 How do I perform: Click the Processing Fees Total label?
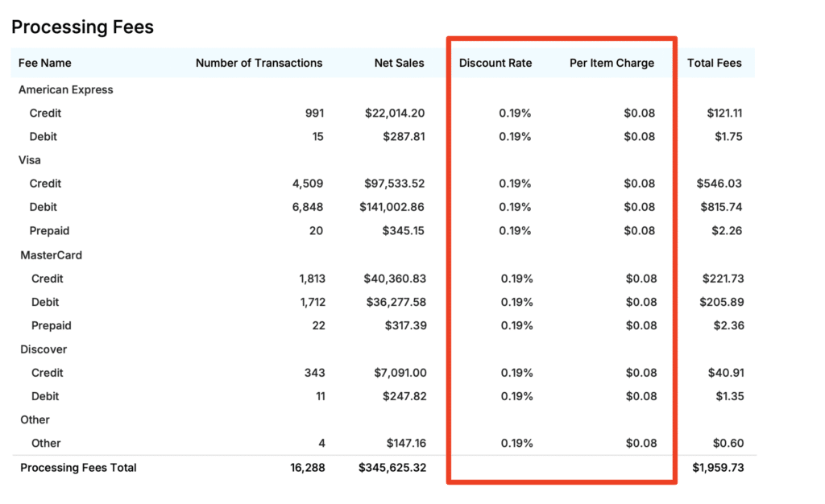(78, 468)
